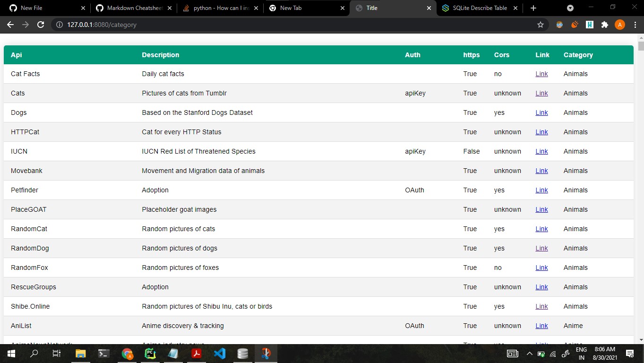
Task: Open the Link for HTTPCat row
Action: pos(541,132)
